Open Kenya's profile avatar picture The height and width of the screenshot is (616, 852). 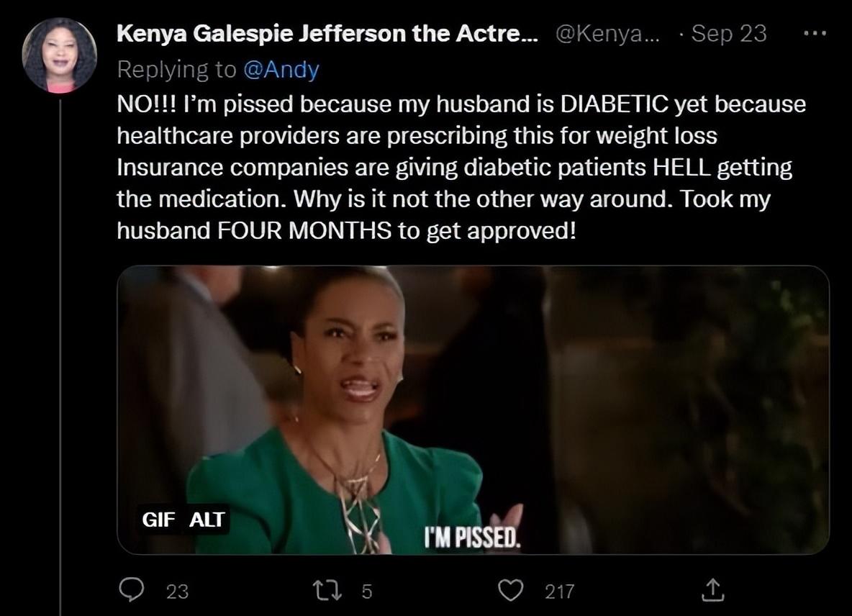point(60,55)
